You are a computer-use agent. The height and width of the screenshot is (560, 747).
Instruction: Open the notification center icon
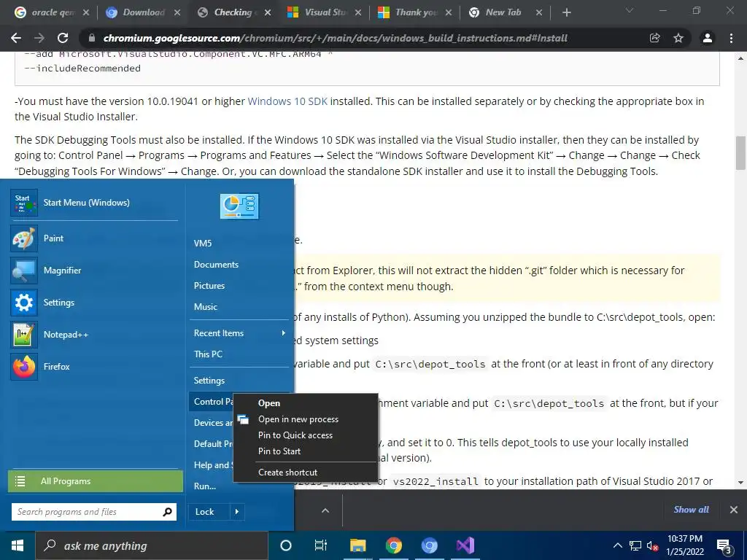[724, 546]
